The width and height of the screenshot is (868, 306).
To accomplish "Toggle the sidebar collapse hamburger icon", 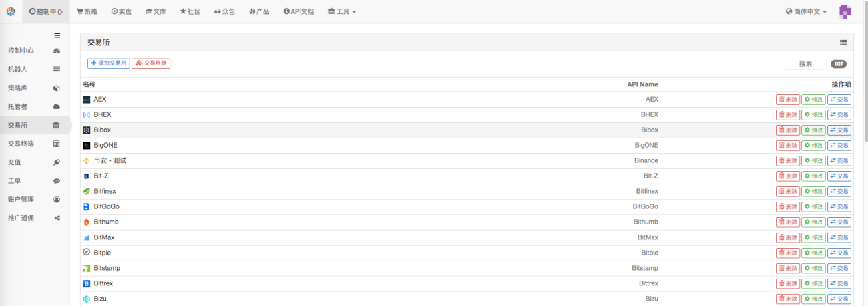I will coord(57,35).
